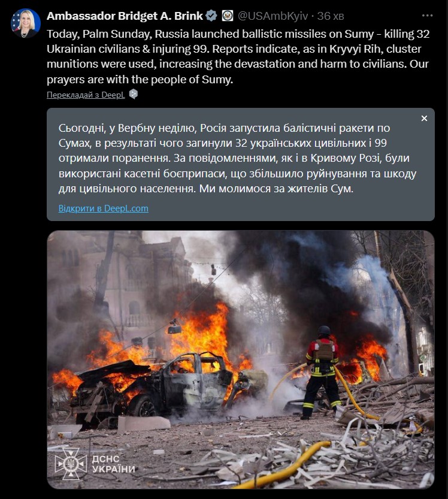Open tweet via the "36 хв" timestamp

coord(330,16)
